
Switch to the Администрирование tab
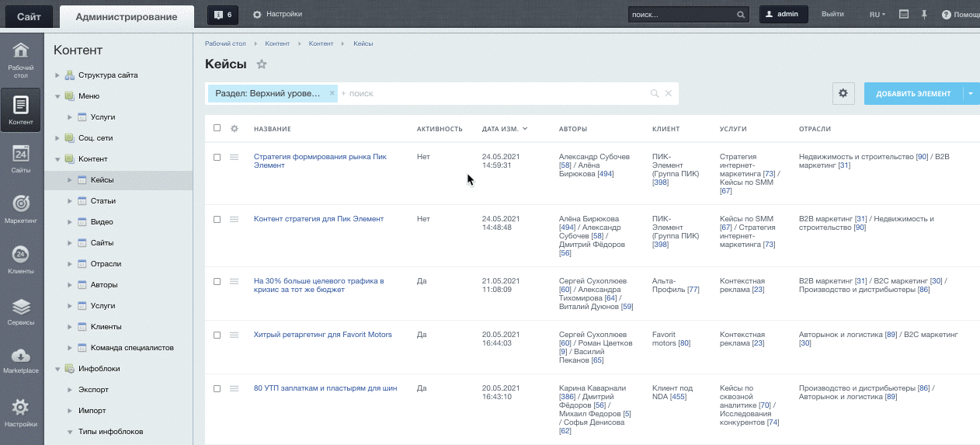(126, 16)
